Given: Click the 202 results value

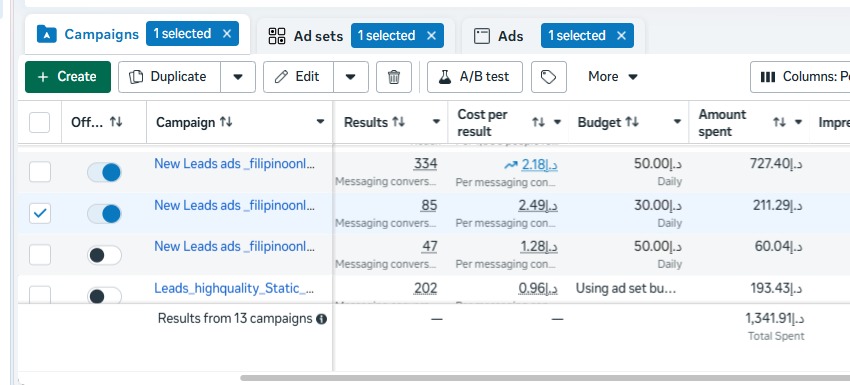Looking at the screenshot, I should [x=426, y=288].
